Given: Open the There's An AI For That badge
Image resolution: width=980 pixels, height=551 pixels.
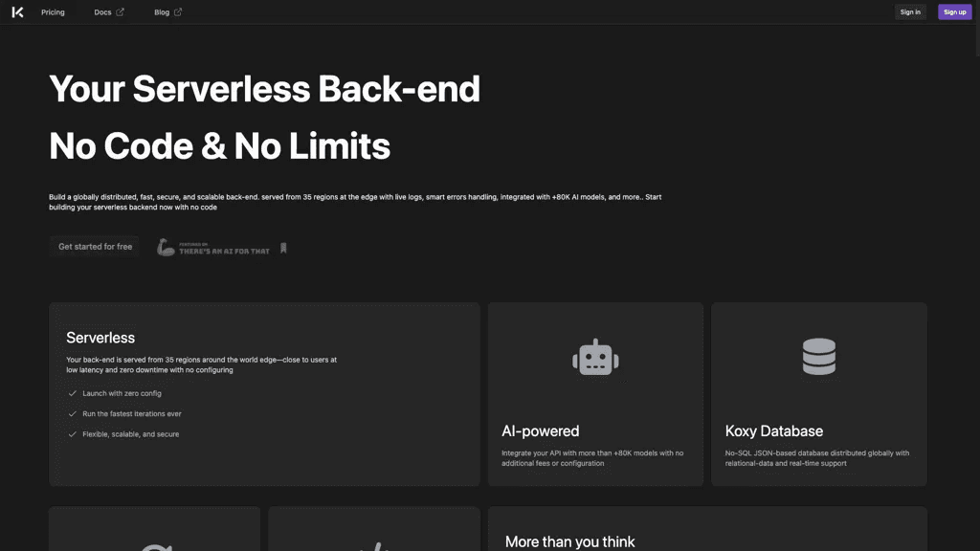Looking at the screenshot, I should 222,248.
